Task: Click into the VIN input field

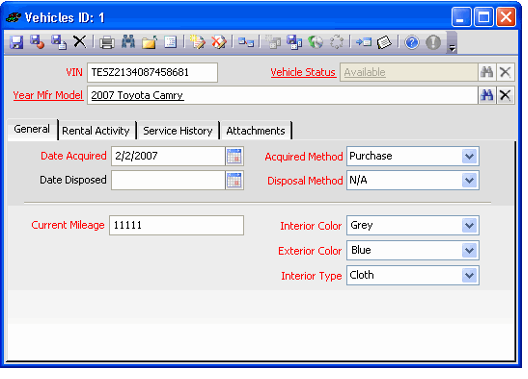Action: (x=153, y=72)
